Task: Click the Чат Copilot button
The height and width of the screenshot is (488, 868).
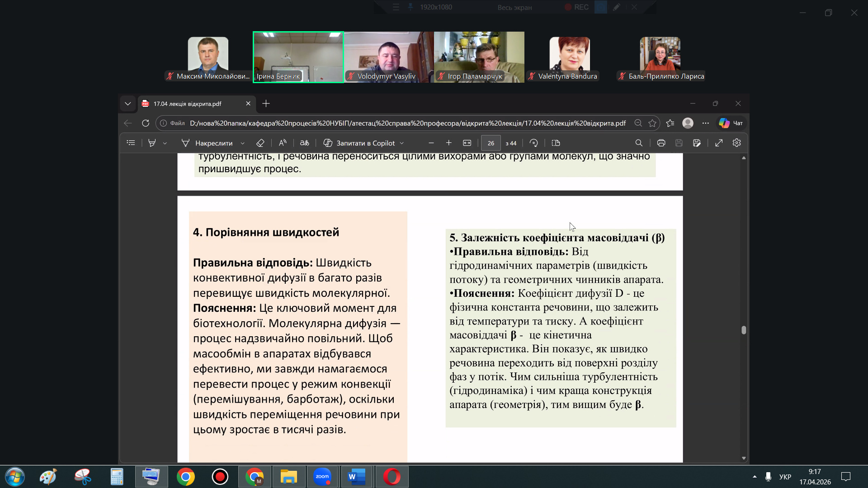Action: [x=731, y=123]
